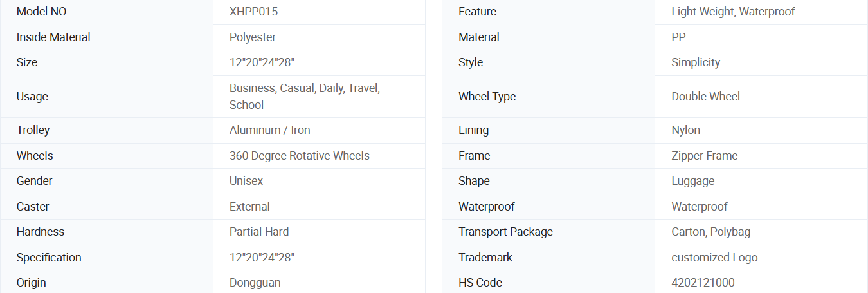Select the Zipper Frame value
The image size is (868, 293).
705,156
